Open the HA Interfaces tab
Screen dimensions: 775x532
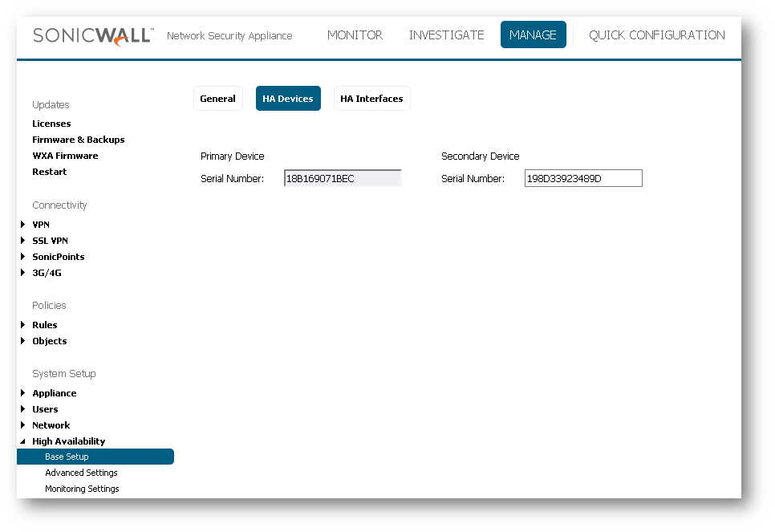(x=371, y=99)
